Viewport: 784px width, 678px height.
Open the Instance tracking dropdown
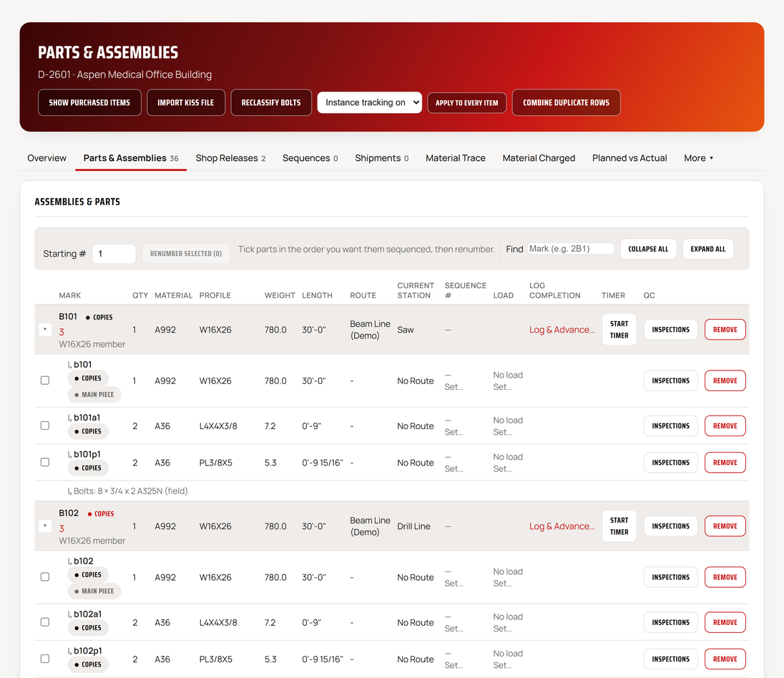coord(370,102)
